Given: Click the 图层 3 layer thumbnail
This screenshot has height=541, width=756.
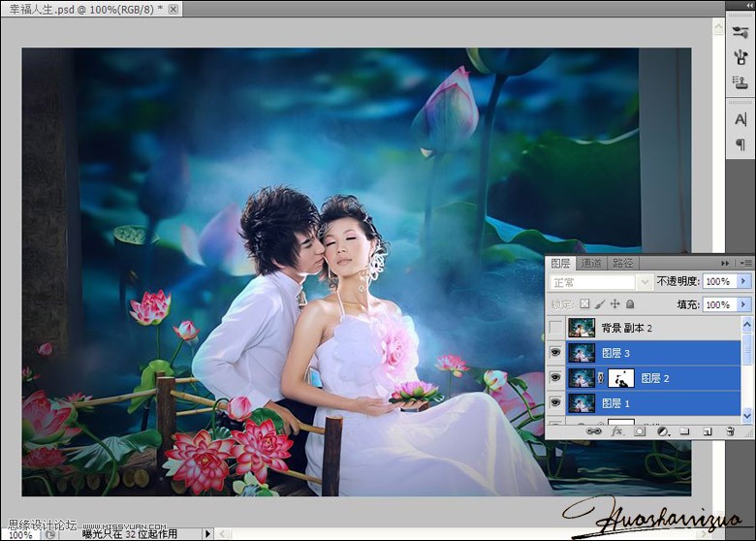Looking at the screenshot, I should coord(582,353).
